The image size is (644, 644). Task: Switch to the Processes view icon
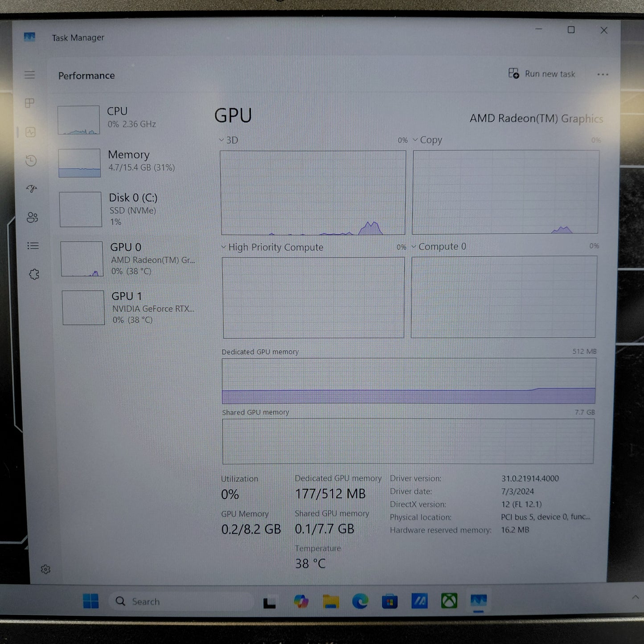[30, 103]
